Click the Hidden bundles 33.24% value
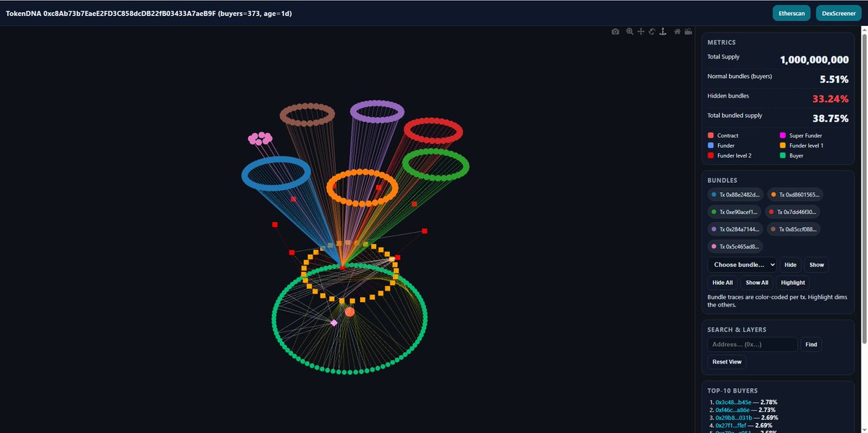 830,99
